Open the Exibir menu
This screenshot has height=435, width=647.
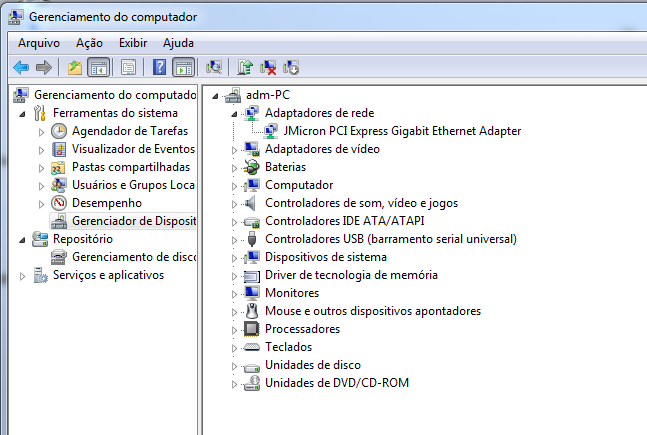click(133, 43)
